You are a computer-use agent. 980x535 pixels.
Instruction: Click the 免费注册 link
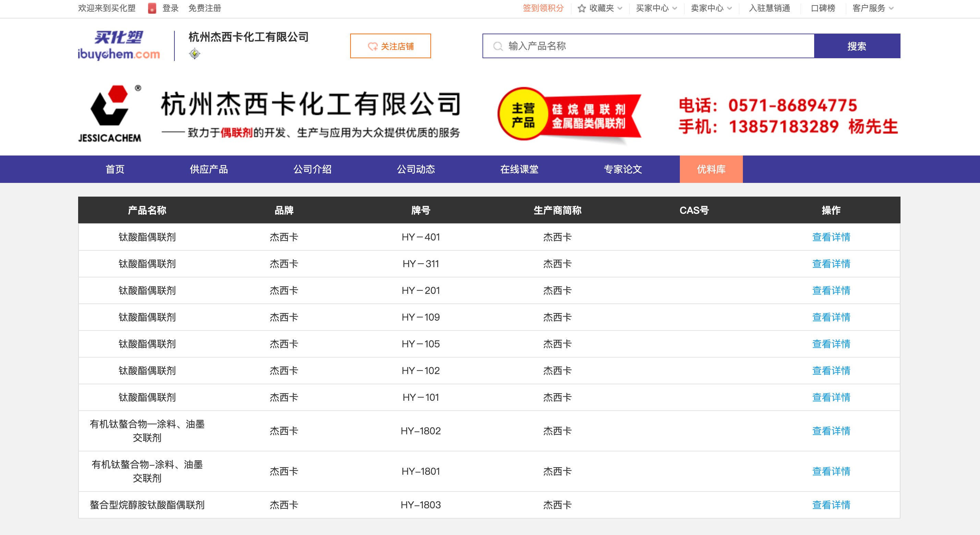(x=205, y=8)
